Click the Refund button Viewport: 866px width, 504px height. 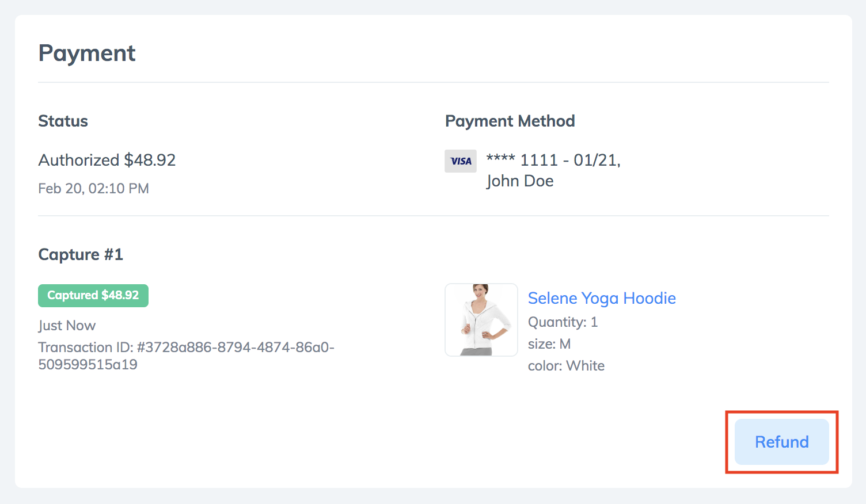(x=781, y=442)
